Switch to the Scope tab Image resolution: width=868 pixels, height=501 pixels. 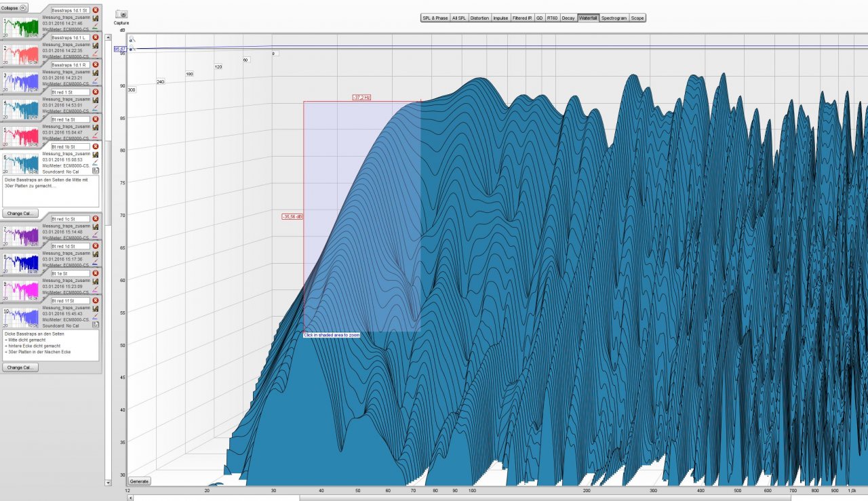pos(637,18)
